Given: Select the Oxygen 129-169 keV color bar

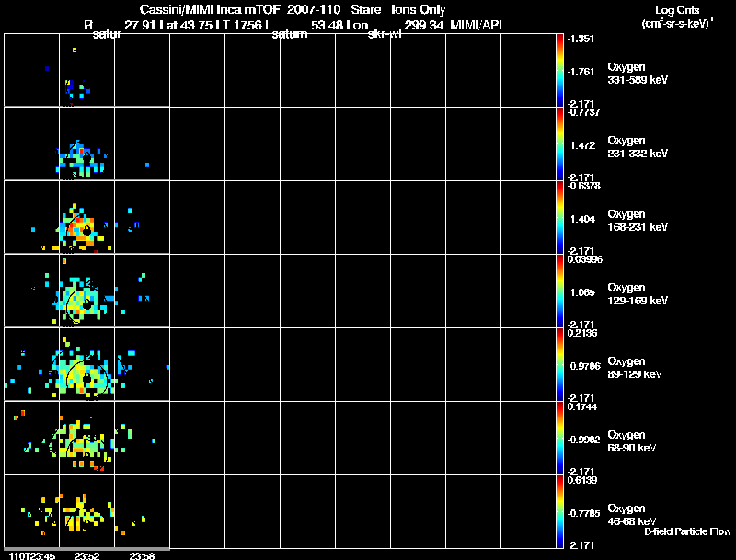Looking at the screenshot, I should [559, 291].
